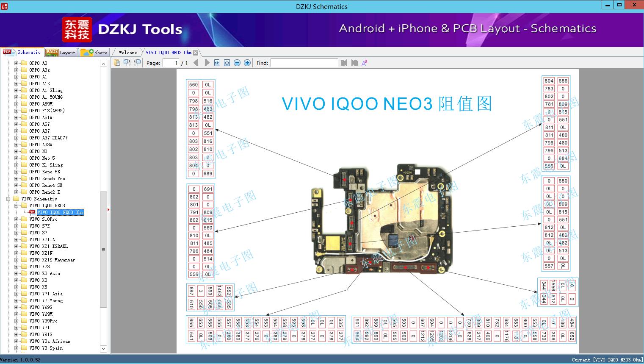This screenshot has width=644, height=364.
Task: Switch to the Schematic tab
Action: tap(22, 52)
